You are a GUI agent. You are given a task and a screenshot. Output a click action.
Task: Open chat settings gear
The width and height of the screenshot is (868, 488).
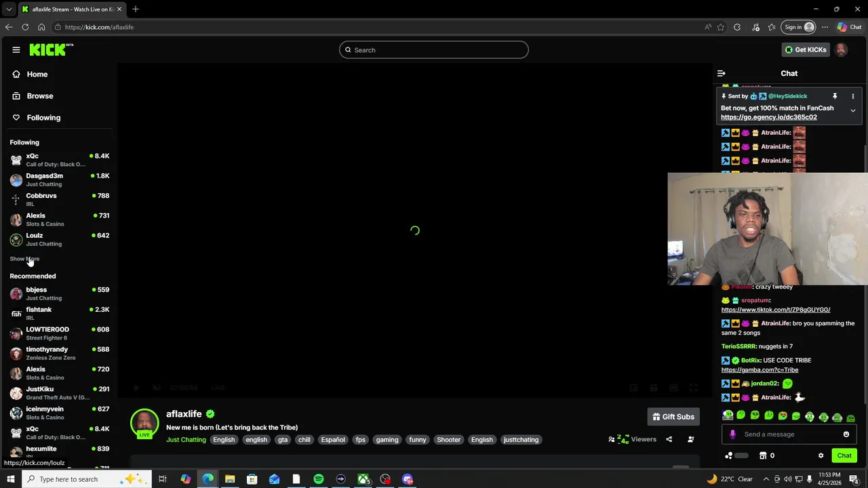click(x=821, y=455)
